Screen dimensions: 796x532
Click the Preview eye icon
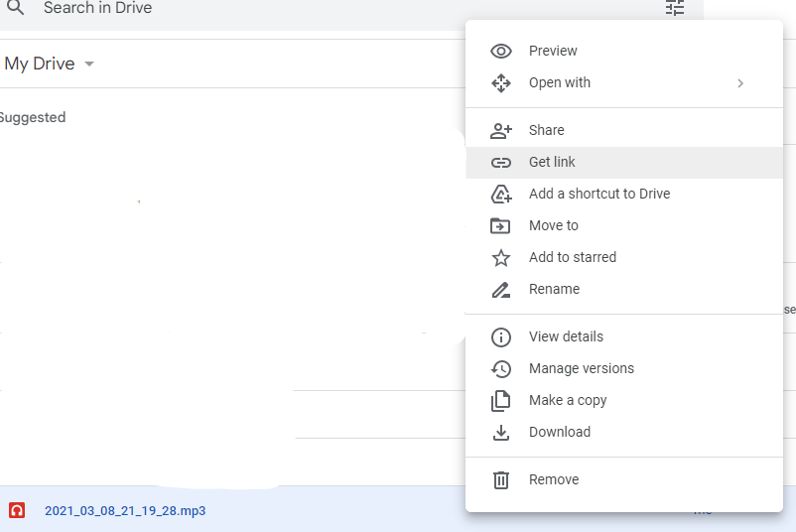tap(501, 51)
